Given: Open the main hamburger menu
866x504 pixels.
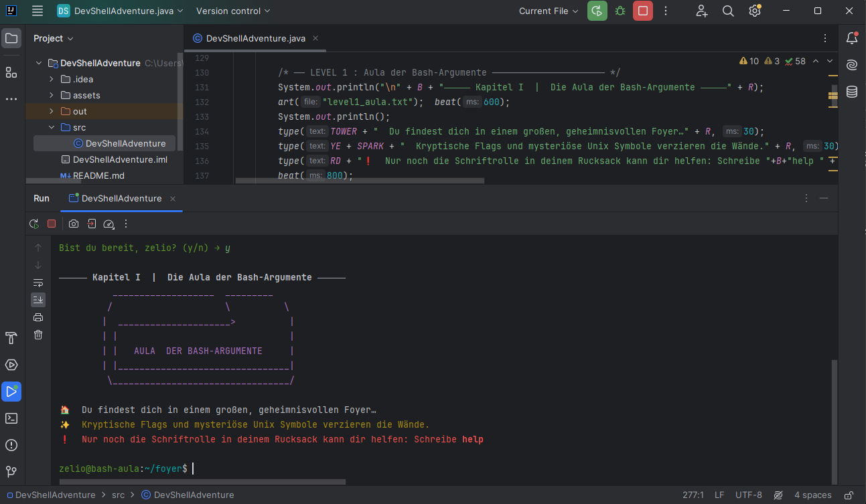Looking at the screenshot, I should coord(38,11).
